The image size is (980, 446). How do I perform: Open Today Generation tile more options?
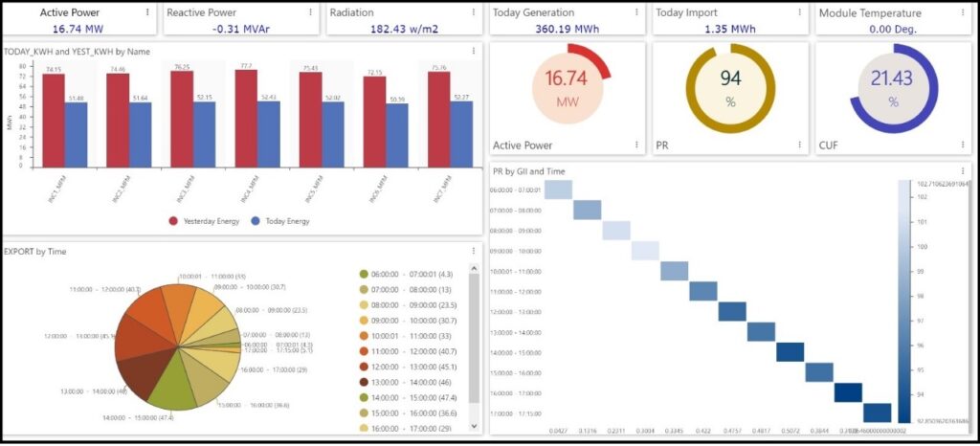point(637,12)
